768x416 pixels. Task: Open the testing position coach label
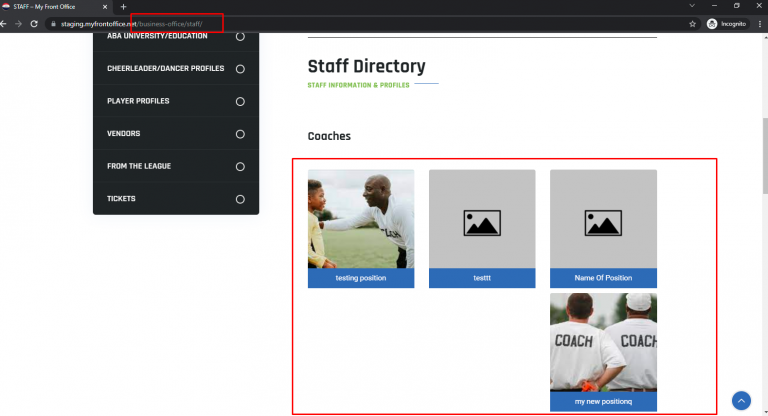[x=361, y=278]
